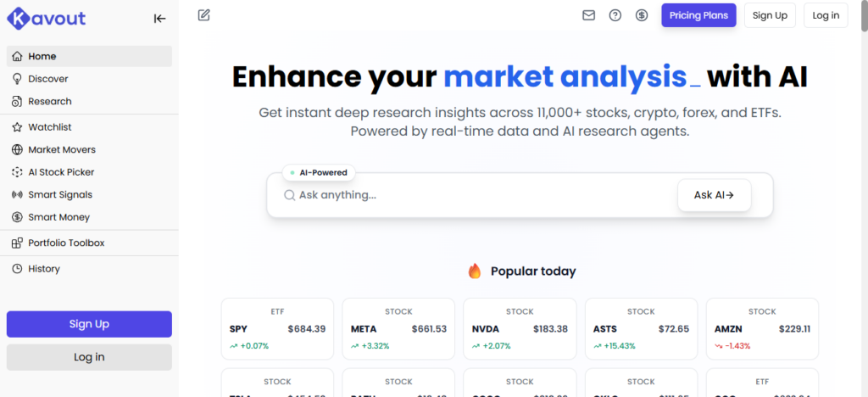Select Market Movers in the sidebar
Viewport: 868px width, 397px height.
click(61, 149)
